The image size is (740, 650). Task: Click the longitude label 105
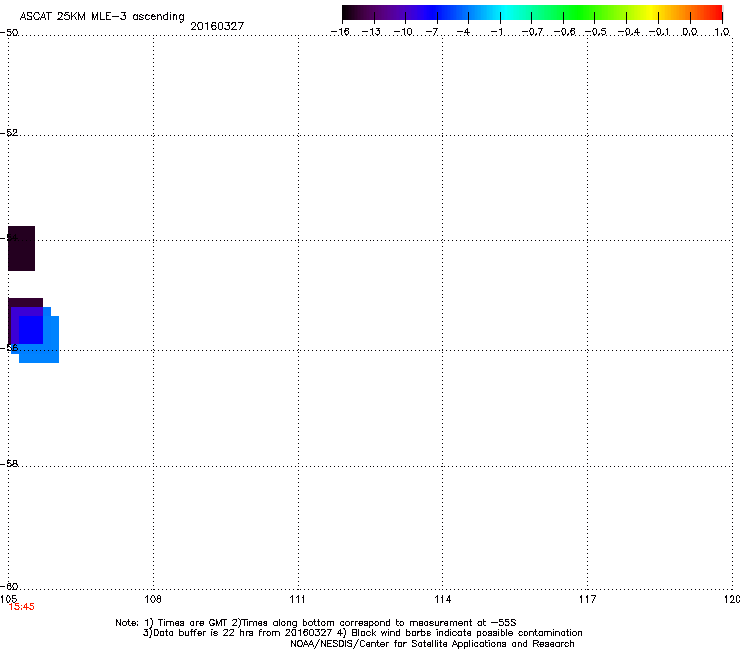coord(8,599)
